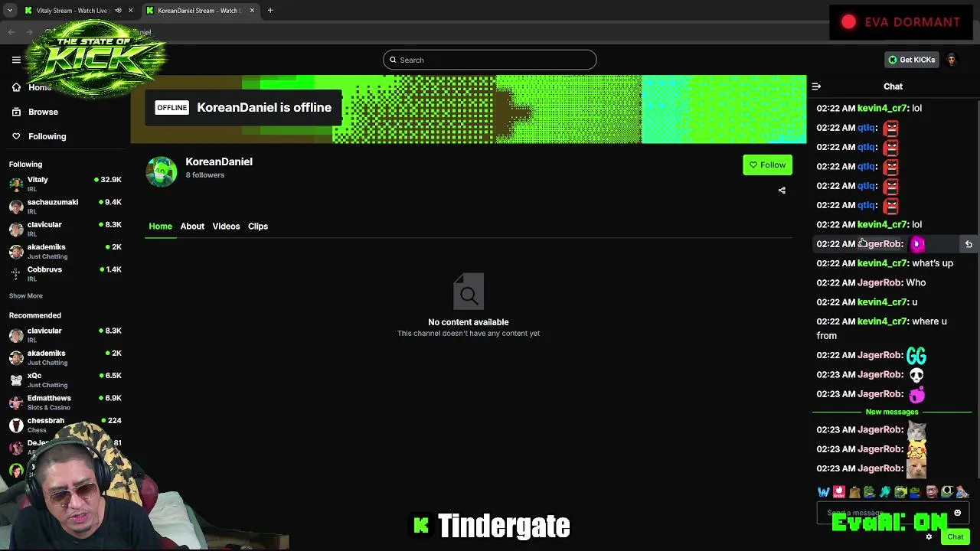Open xQc in Recommended channels
Viewport: 980px width, 551px height.
65,380
